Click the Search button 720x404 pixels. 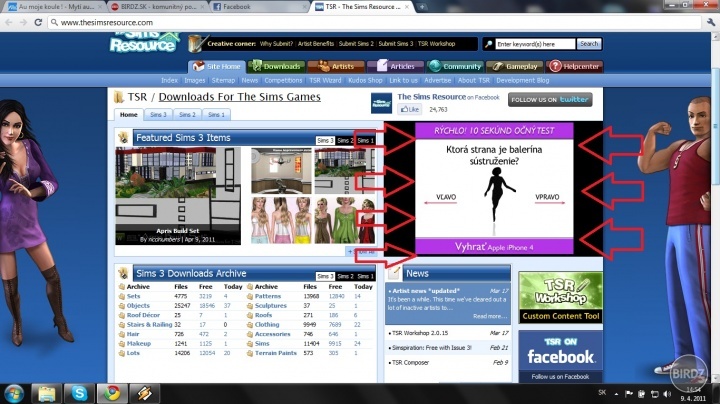pos(589,44)
